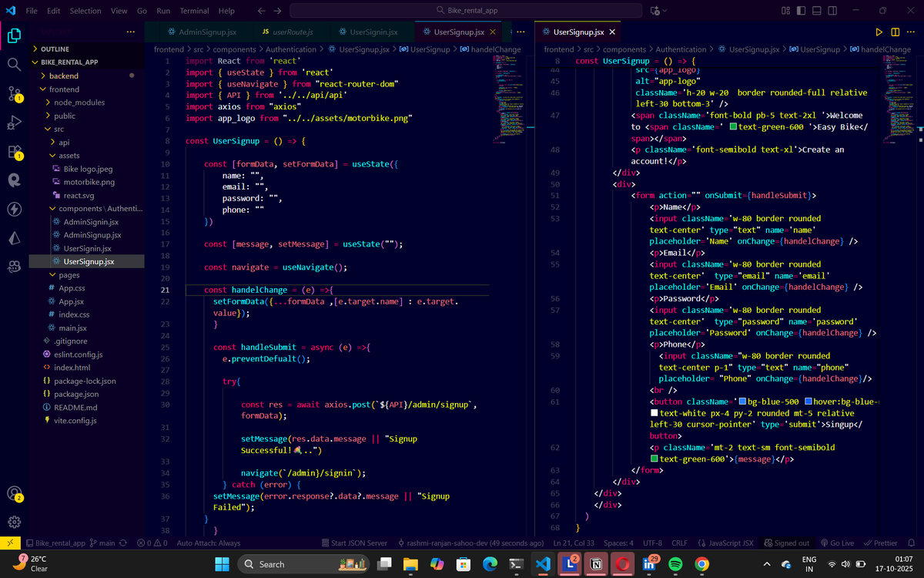Open the Copilot dropdown chevron in title bar

[665, 11]
